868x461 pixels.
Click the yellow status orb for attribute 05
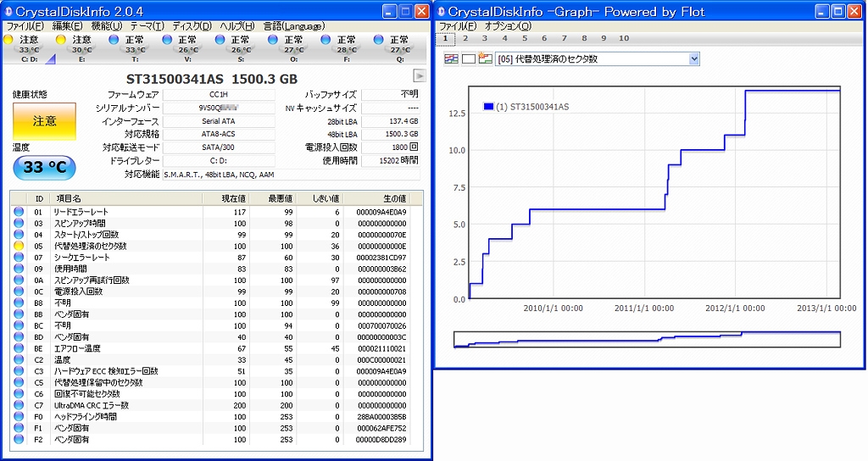point(19,246)
